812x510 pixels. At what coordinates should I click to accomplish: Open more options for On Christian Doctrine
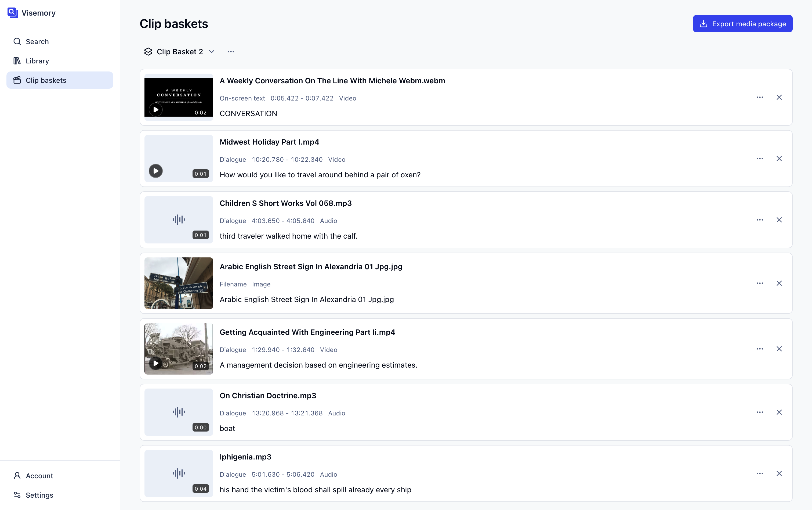point(760,412)
